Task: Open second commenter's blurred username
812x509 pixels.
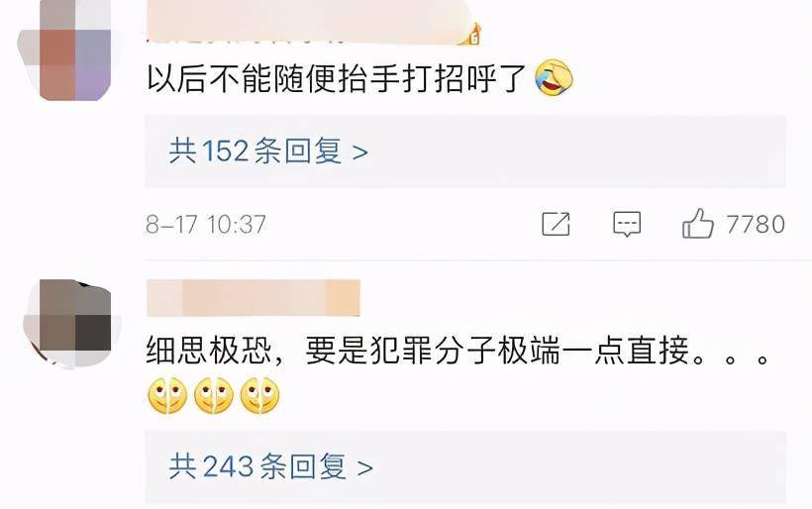Action: pyautogui.click(x=254, y=298)
